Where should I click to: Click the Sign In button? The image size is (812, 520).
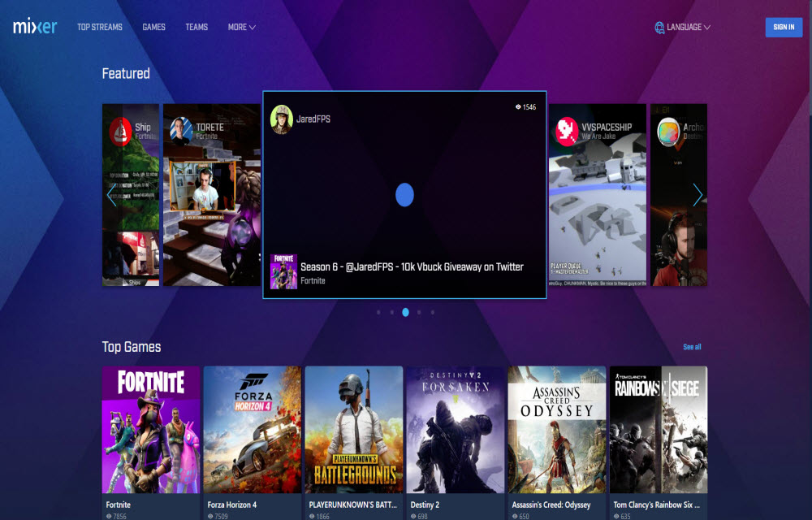click(784, 27)
